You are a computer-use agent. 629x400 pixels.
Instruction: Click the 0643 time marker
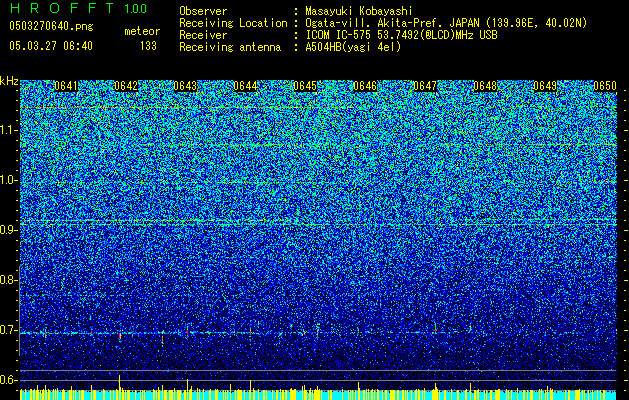pyautogui.click(x=185, y=86)
